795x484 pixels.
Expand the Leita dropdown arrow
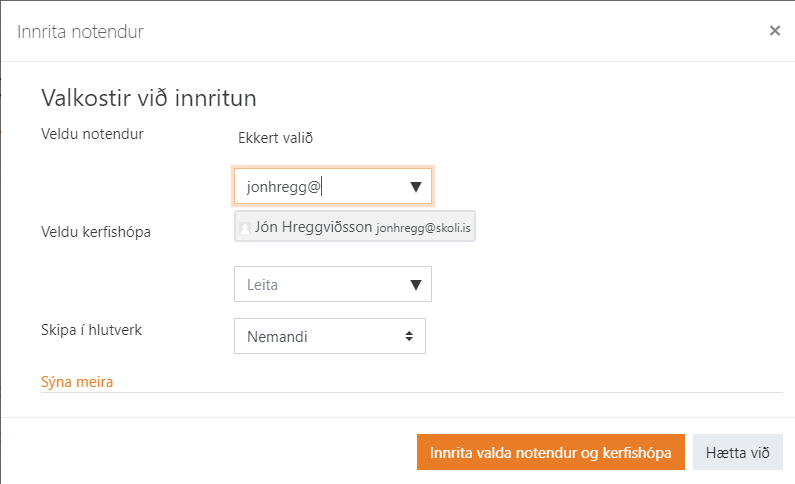pyautogui.click(x=416, y=285)
